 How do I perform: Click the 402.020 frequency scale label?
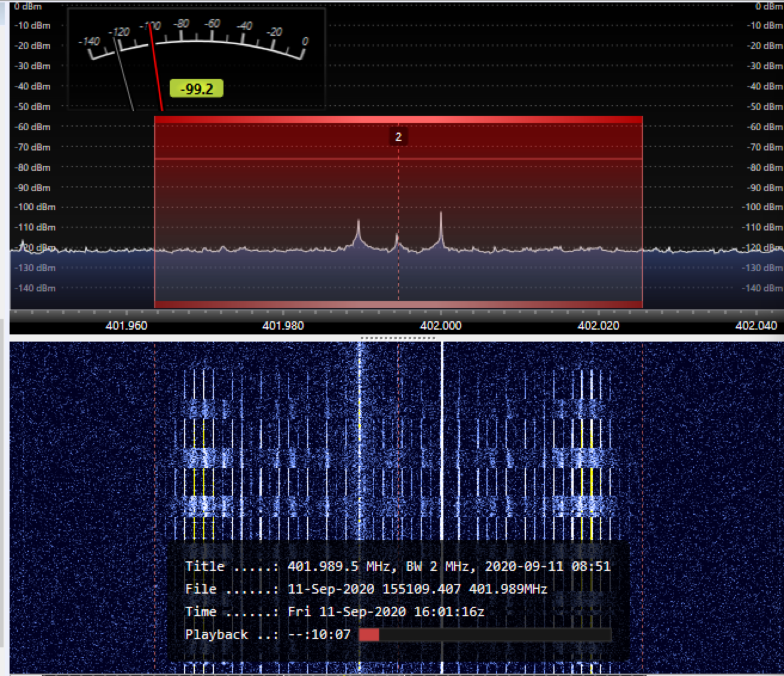click(598, 325)
